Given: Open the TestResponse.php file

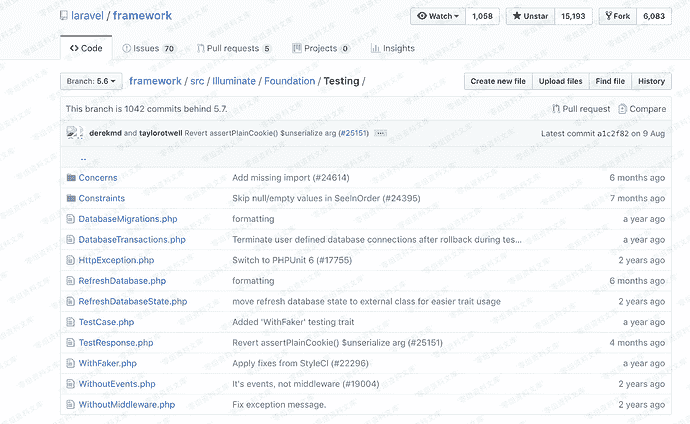Looking at the screenshot, I should pos(116,343).
